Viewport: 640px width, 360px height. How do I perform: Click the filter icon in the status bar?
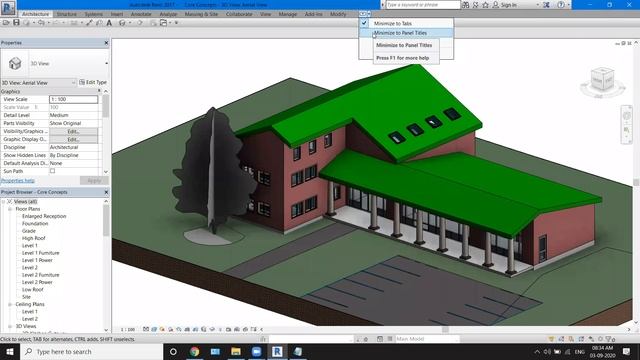coord(609,339)
